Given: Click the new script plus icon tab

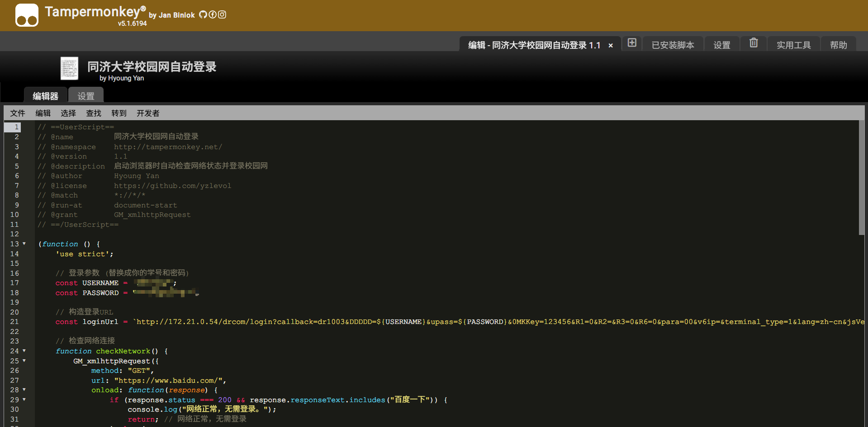Looking at the screenshot, I should [632, 43].
